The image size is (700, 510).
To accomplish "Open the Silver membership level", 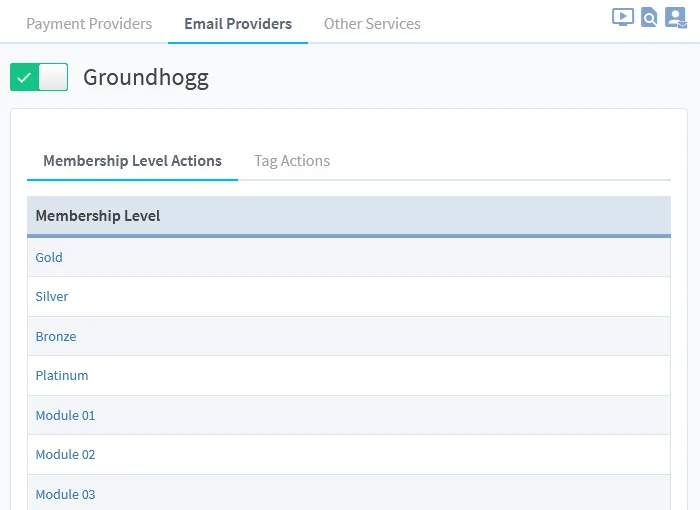I will tap(52, 297).
